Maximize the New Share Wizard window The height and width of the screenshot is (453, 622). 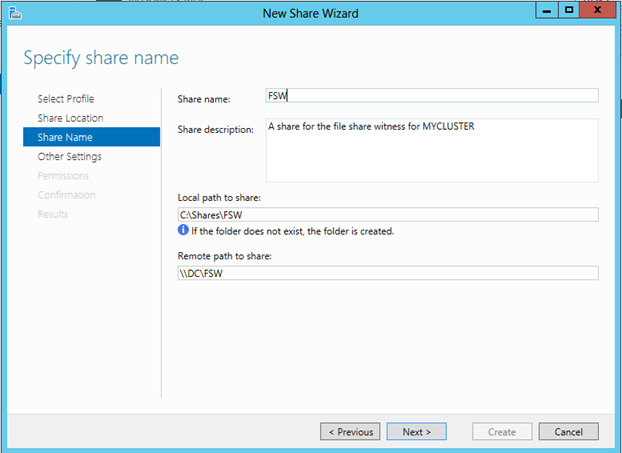pos(568,10)
